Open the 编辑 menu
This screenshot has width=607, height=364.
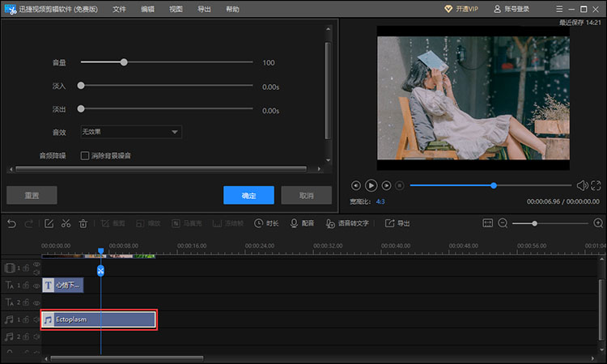pos(147,9)
